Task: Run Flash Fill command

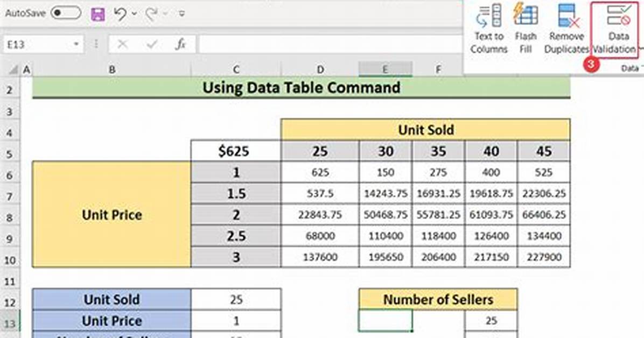Action: click(526, 29)
